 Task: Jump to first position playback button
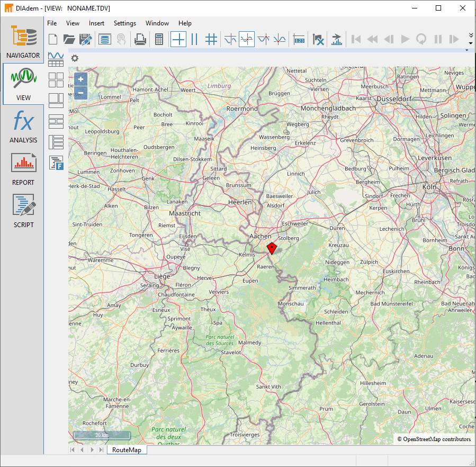pos(356,40)
